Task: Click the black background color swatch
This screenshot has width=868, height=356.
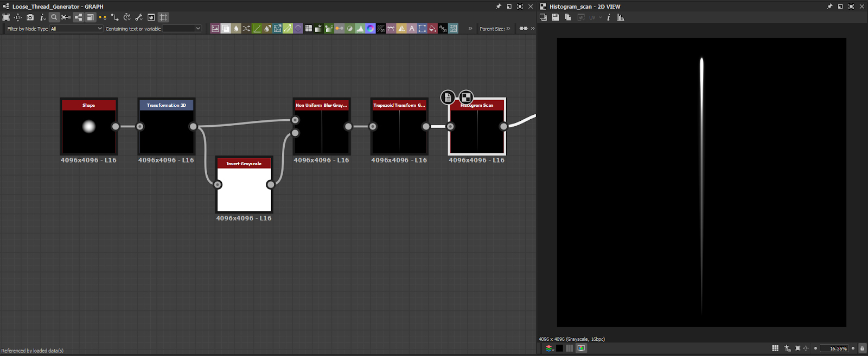Action: (x=559, y=348)
